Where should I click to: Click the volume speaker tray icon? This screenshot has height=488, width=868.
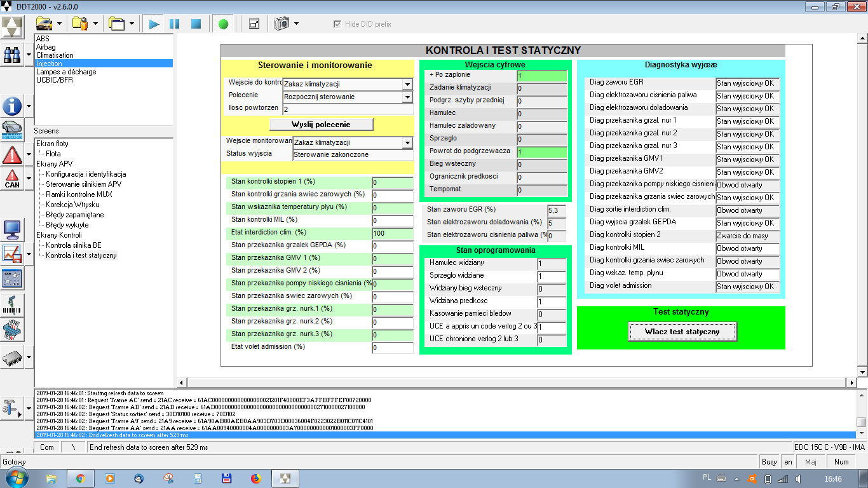tap(797, 478)
